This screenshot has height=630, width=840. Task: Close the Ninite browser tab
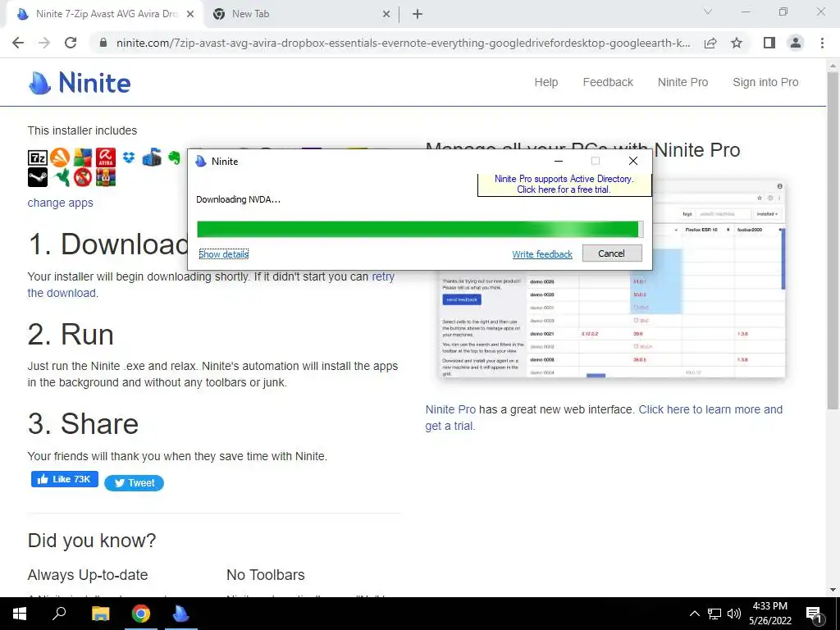click(190, 15)
